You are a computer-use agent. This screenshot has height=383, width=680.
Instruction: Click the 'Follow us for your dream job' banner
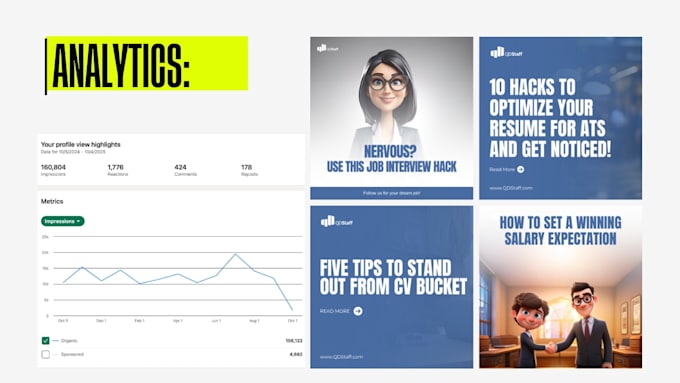pos(392,193)
